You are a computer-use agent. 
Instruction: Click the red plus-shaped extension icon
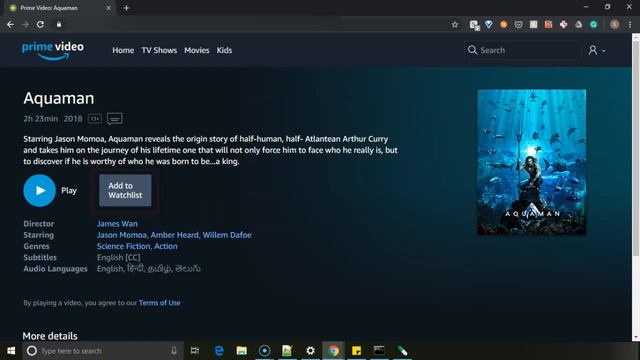(x=564, y=24)
